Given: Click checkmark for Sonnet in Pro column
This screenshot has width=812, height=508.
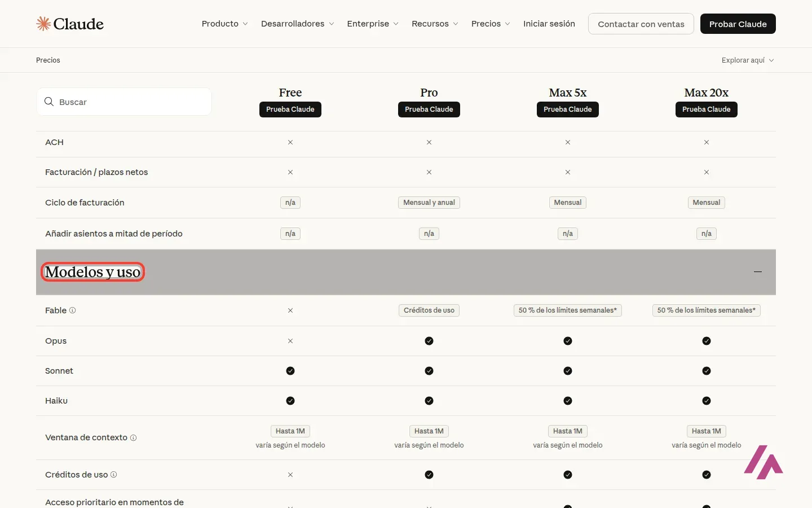Looking at the screenshot, I should coord(429,371).
